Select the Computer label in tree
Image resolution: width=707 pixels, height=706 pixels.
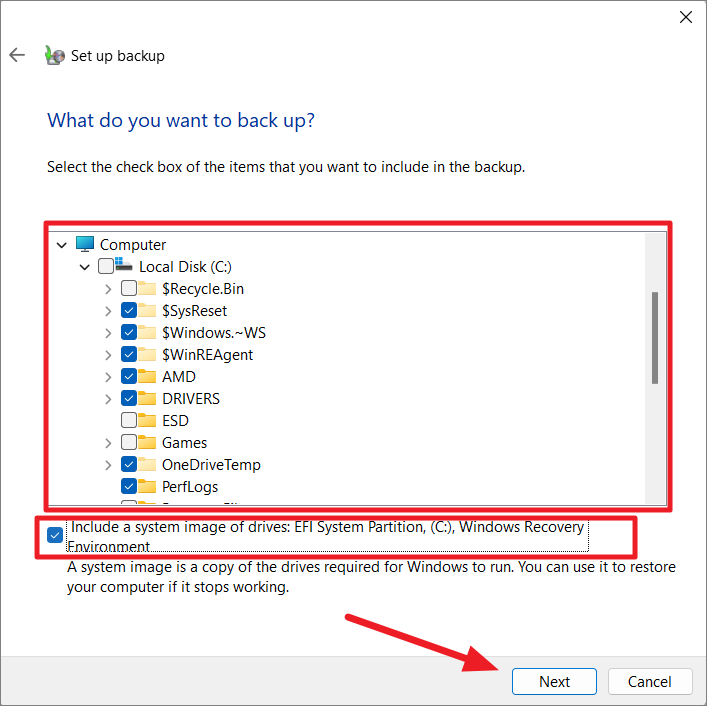click(x=133, y=245)
